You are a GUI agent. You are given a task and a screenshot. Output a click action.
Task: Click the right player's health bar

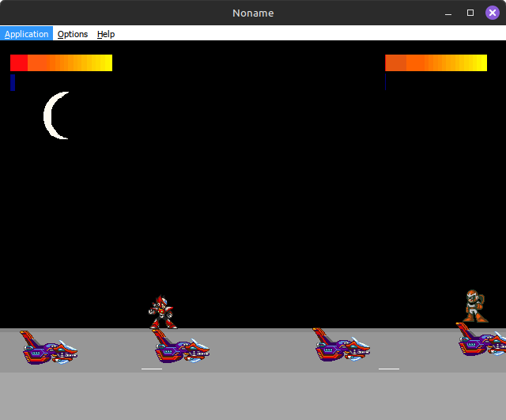(x=436, y=62)
